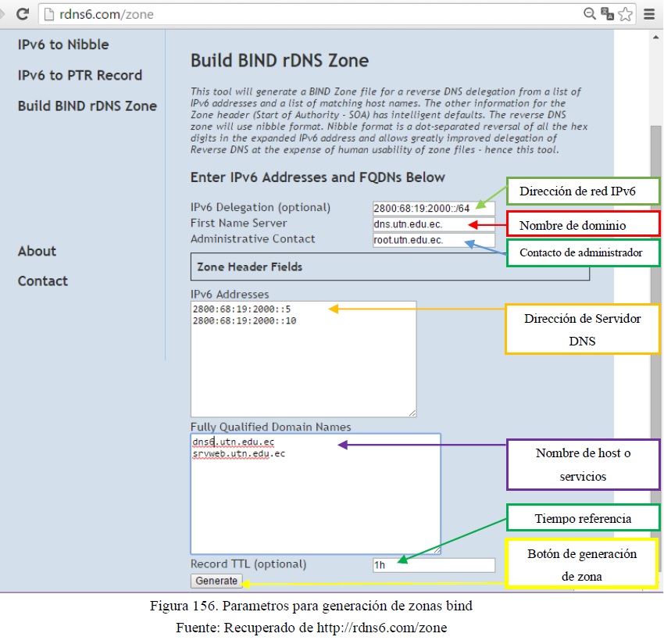The image size is (664, 644).
Task: Open the translate page icon
Action: click(x=607, y=14)
